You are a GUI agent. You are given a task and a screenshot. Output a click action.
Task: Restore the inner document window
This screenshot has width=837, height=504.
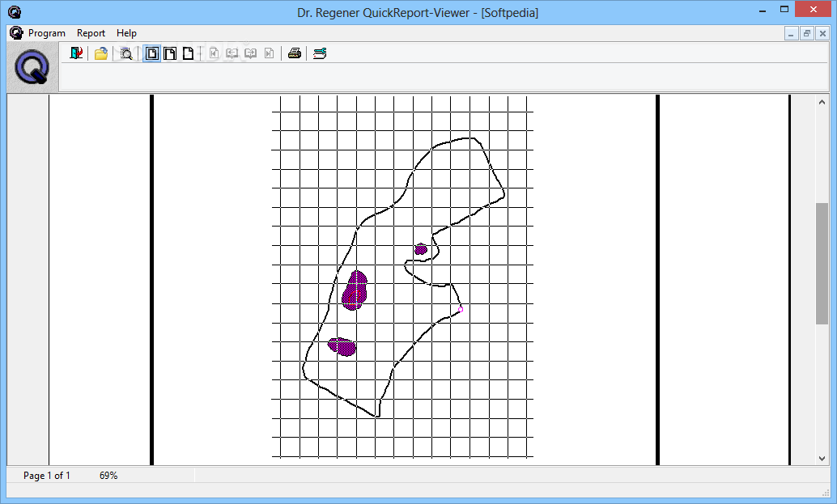coord(807,33)
